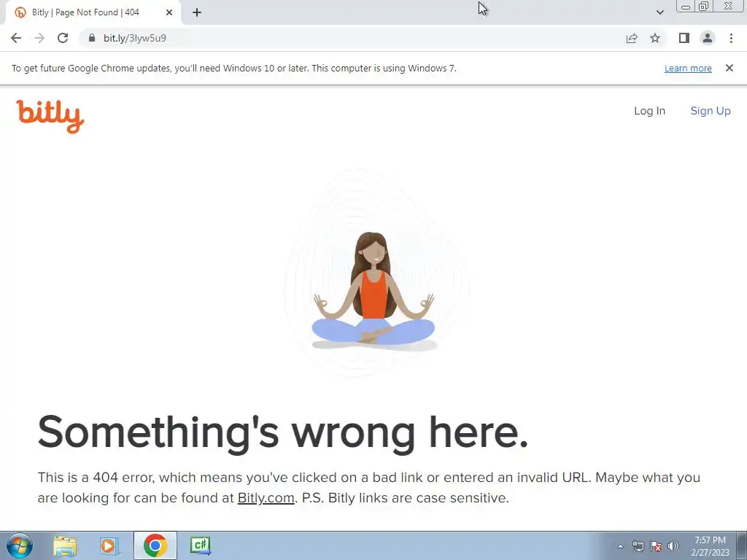Restore down the Chrome window

703,7
